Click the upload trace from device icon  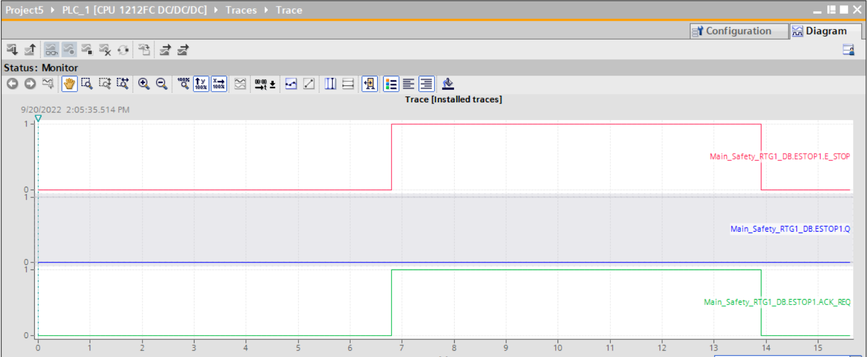click(30, 50)
